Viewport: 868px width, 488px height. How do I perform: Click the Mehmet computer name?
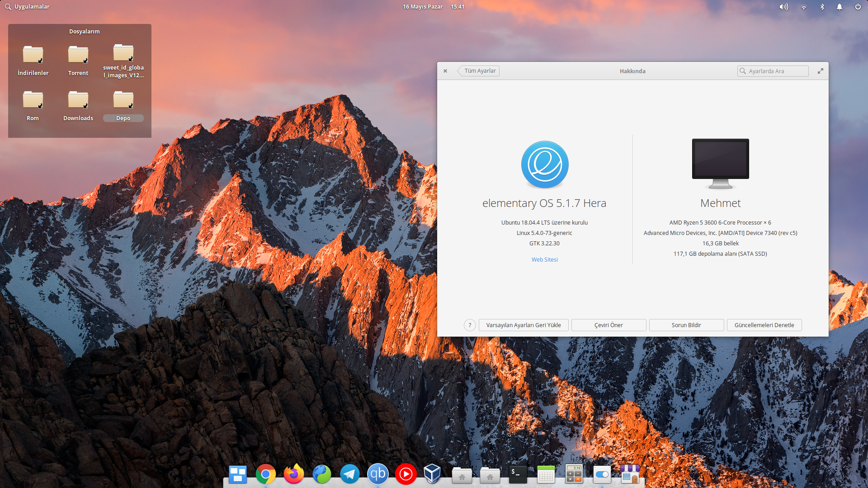point(721,203)
